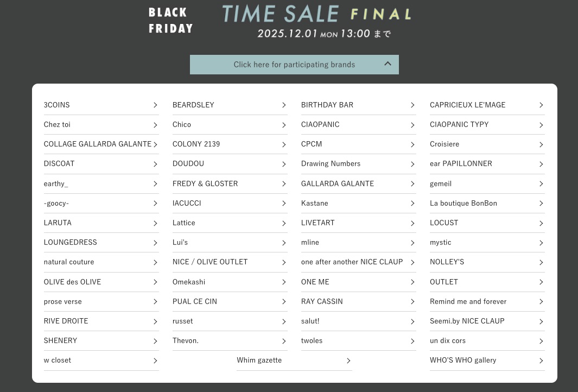
Task: Click the chevron next to WHO'S WHO gallery
Action: 541,361
